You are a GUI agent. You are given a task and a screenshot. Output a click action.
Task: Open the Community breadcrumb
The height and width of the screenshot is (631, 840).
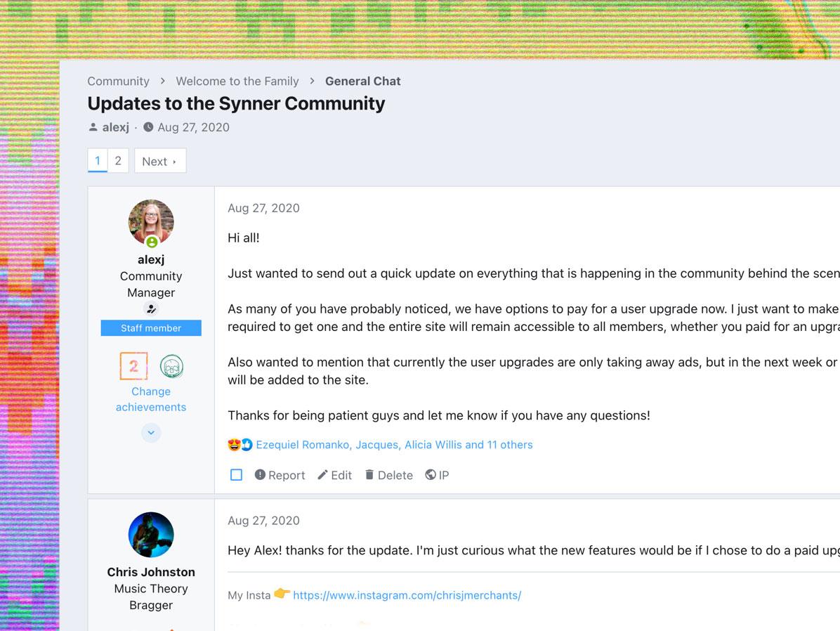(118, 81)
